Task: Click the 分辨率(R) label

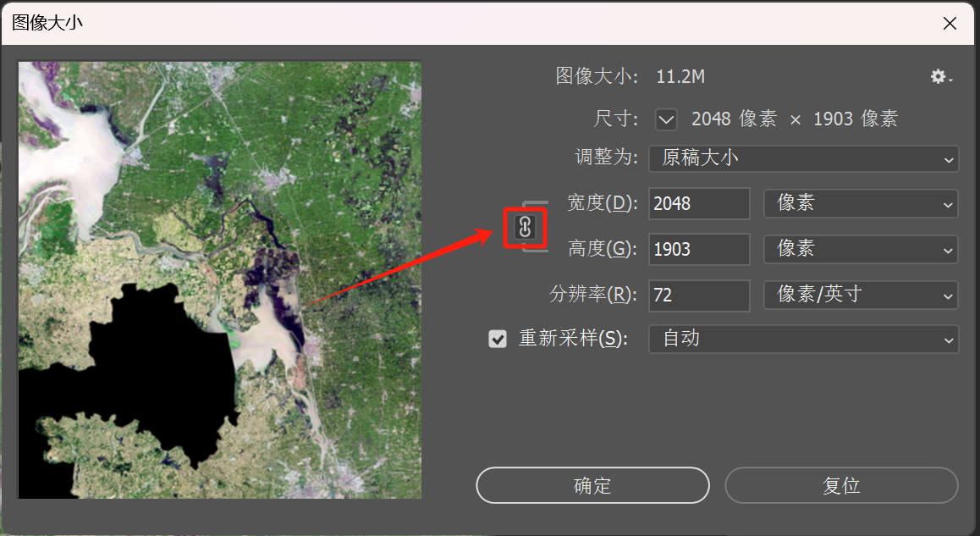Action: 593,295
